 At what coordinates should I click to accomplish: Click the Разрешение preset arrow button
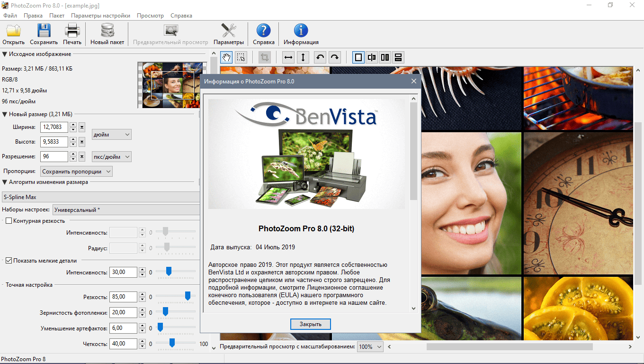tap(82, 156)
